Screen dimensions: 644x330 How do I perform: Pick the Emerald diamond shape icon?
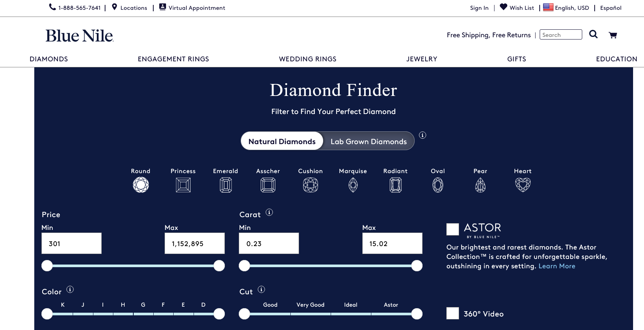(x=226, y=185)
